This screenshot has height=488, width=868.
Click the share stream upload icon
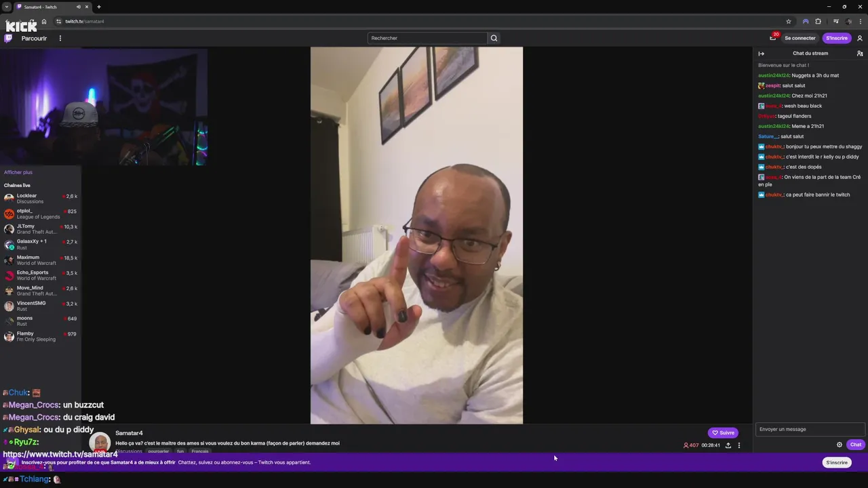coord(728,445)
